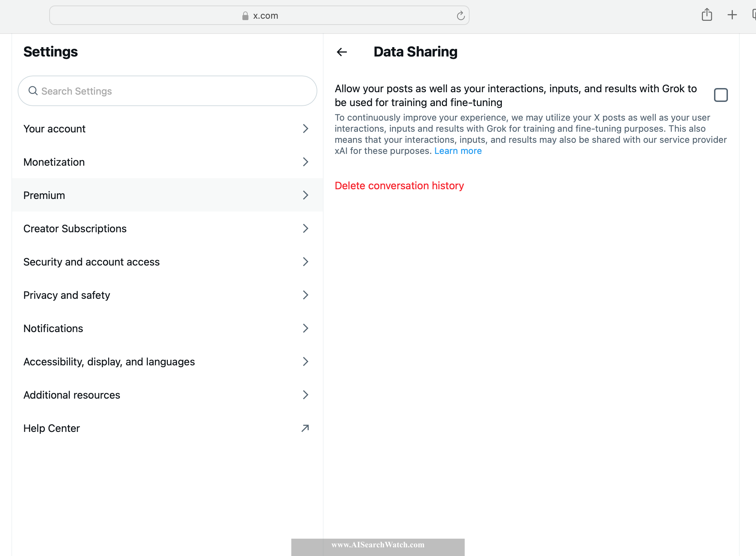Image resolution: width=756 pixels, height=556 pixels.
Task: Click the Learn more link
Action: click(x=458, y=150)
